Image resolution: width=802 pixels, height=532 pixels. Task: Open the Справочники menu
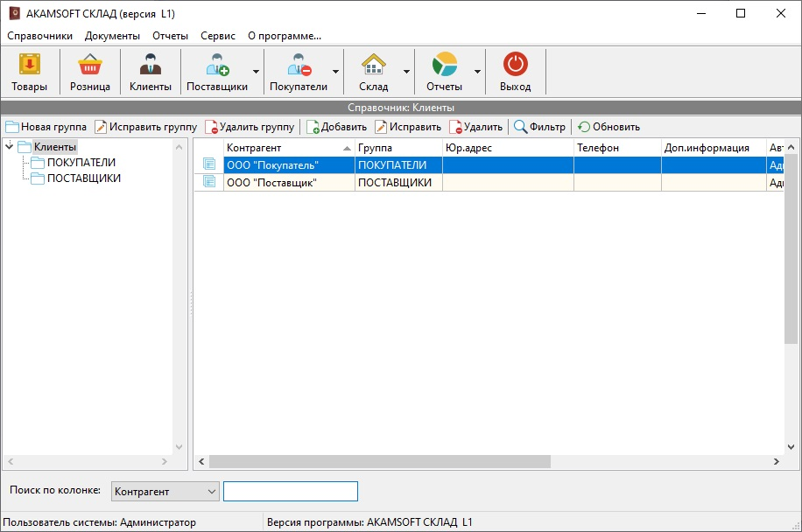[39, 36]
